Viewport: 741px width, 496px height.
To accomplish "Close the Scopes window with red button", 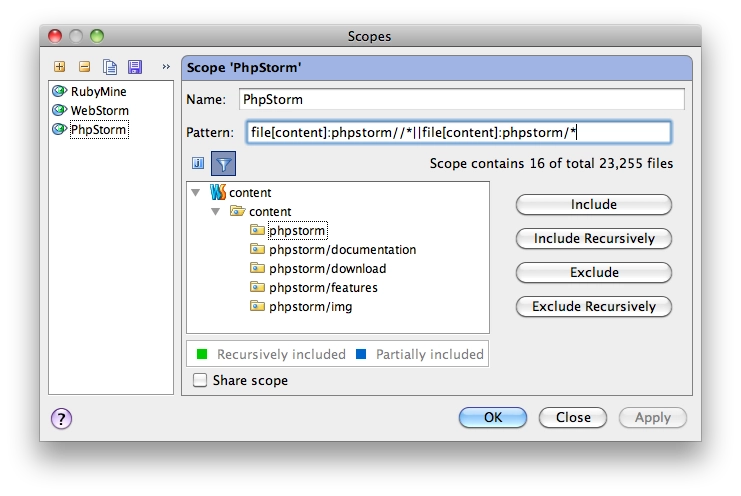I will (x=55, y=36).
